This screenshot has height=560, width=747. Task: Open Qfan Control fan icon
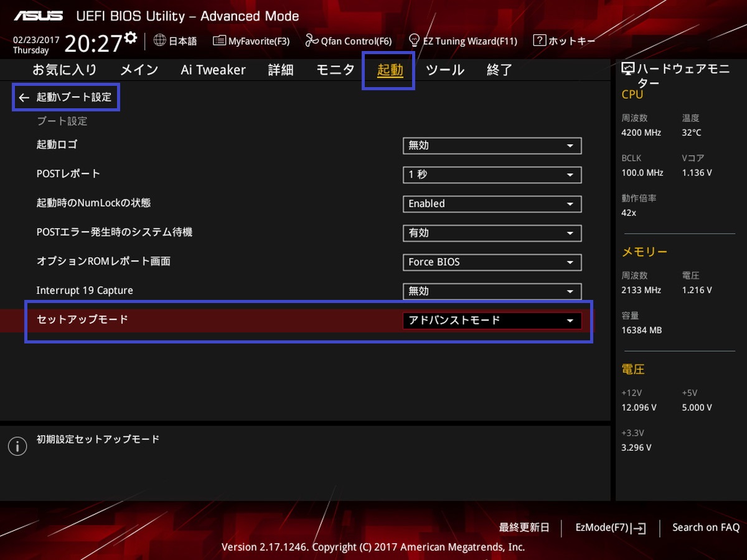[312, 41]
